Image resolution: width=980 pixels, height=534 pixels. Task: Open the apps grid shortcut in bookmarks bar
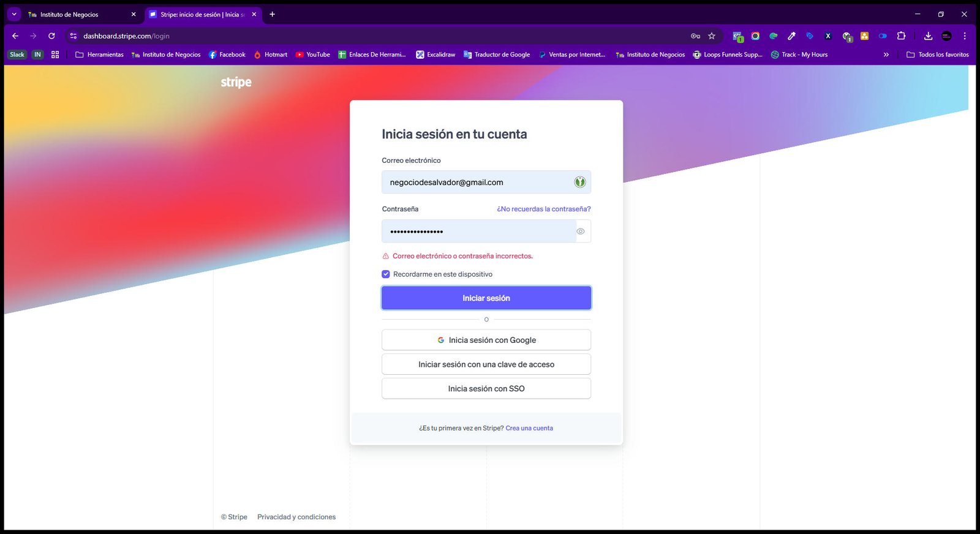(55, 55)
